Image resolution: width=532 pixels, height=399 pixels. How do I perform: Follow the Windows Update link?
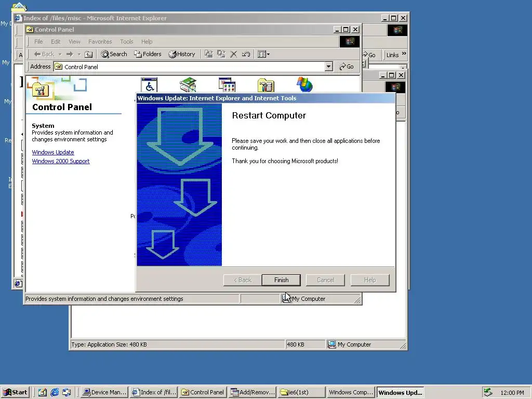(x=53, y=152)
